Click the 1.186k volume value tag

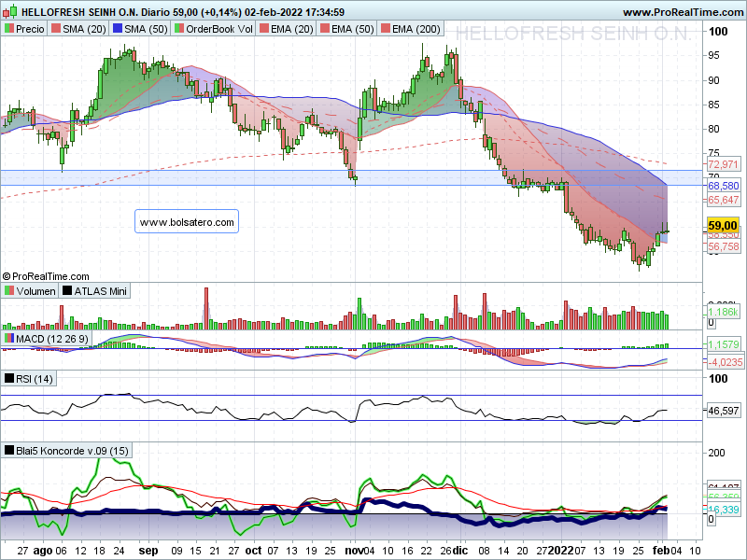point(723,312)
